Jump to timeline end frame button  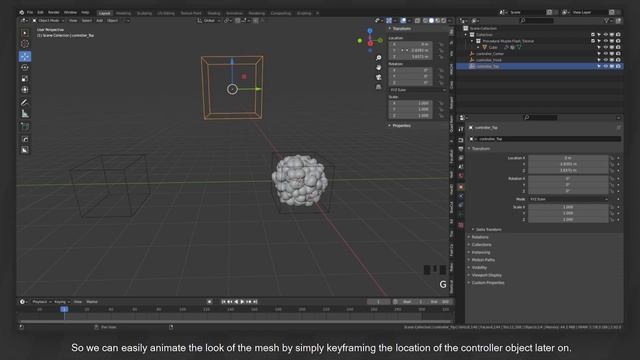(256, 302)
